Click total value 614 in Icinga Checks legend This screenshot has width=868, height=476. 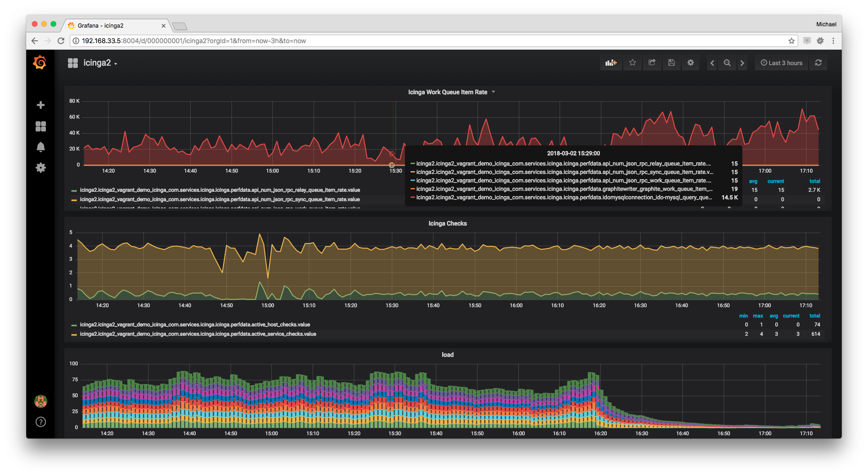click(x=816, y=334)
